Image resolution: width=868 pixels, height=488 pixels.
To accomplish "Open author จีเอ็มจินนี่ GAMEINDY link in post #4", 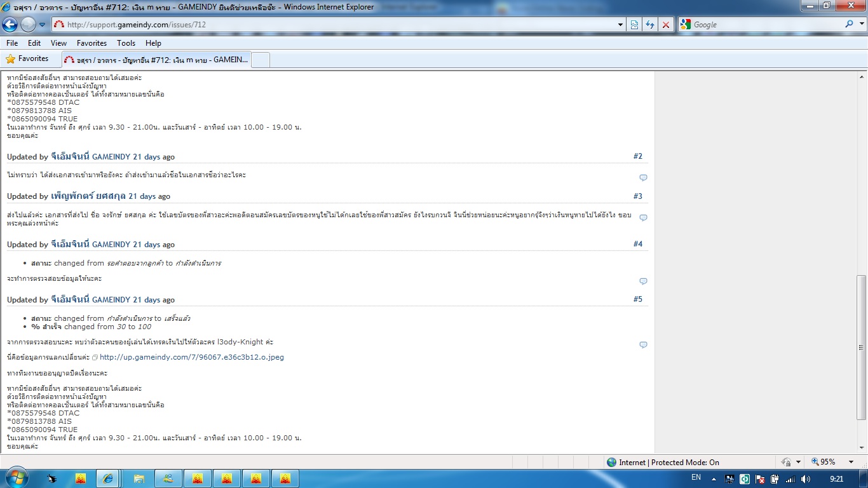I will 90,244.
